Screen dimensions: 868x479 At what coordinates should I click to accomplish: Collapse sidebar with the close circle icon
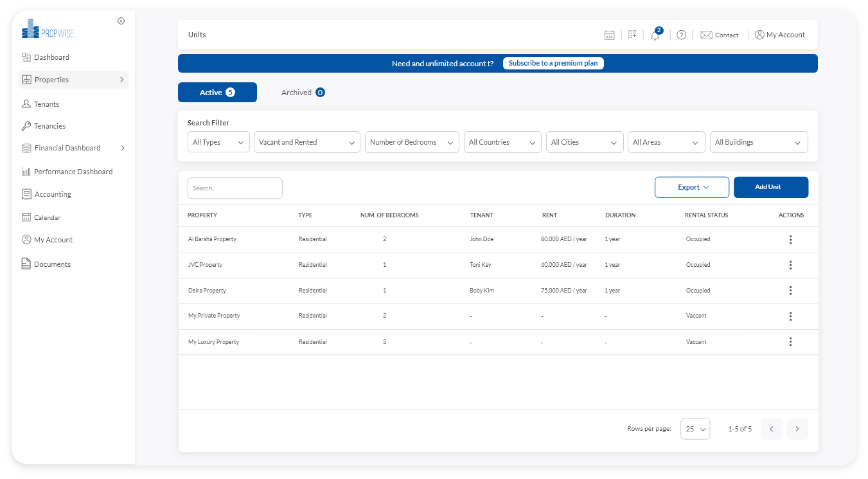121,21
